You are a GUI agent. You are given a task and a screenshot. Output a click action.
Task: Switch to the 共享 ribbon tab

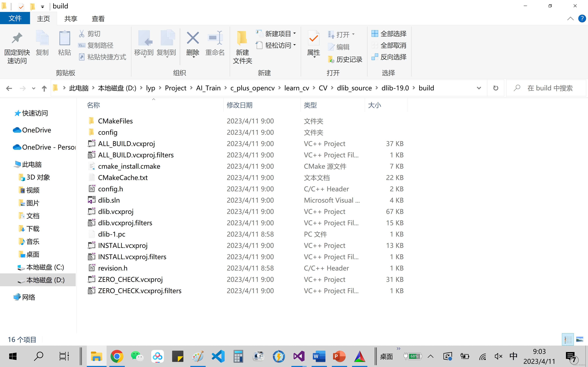pos(71,18)
